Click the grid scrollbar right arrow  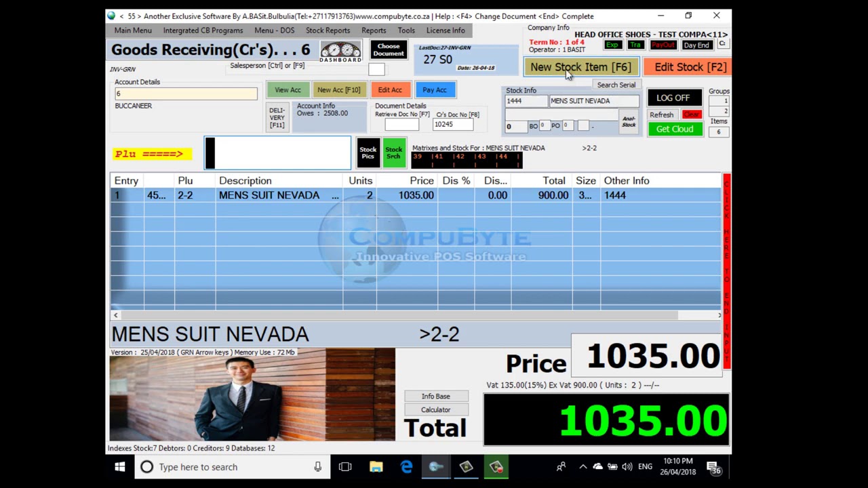coord(719,315)
